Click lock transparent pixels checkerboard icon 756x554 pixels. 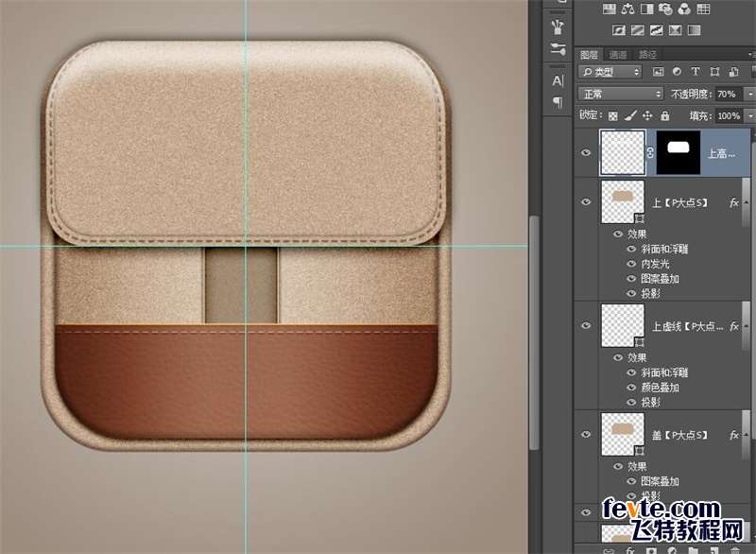(x=612, y=115)
